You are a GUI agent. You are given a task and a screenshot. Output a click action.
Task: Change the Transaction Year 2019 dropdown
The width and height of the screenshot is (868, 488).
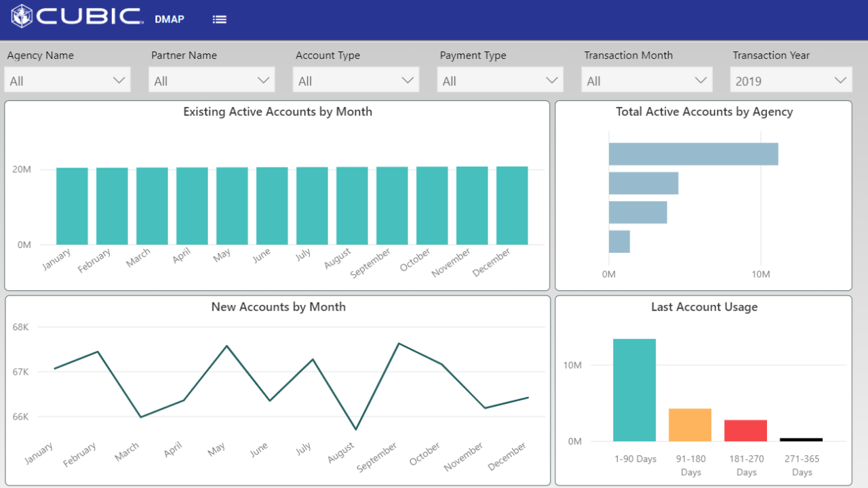click(791, 80)
